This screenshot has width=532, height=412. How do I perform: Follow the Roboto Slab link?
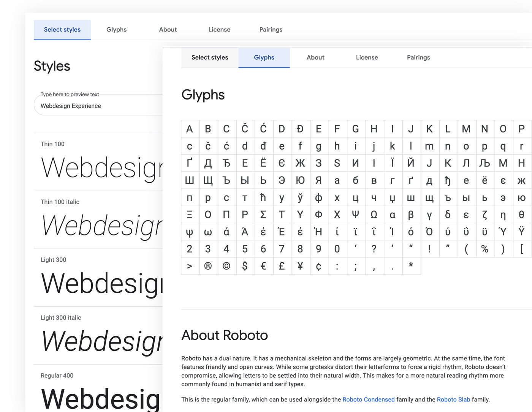click(x=453, y=399)
